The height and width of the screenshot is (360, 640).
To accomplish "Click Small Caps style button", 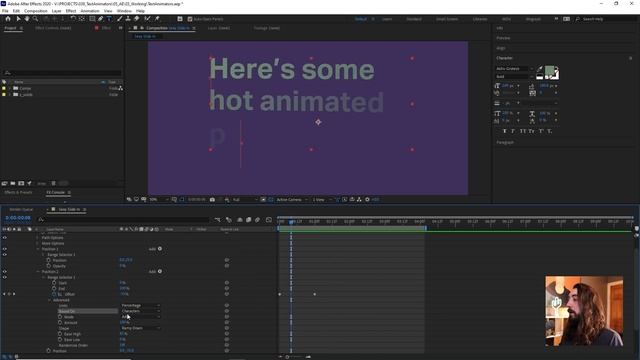I will 531,131.
